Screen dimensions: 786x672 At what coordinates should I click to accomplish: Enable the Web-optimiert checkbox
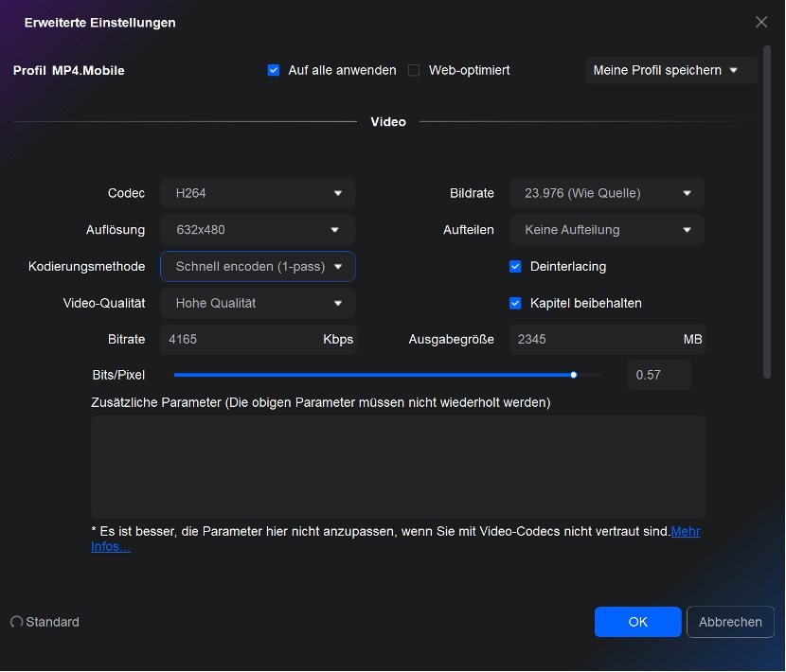[x=414, y=70]
